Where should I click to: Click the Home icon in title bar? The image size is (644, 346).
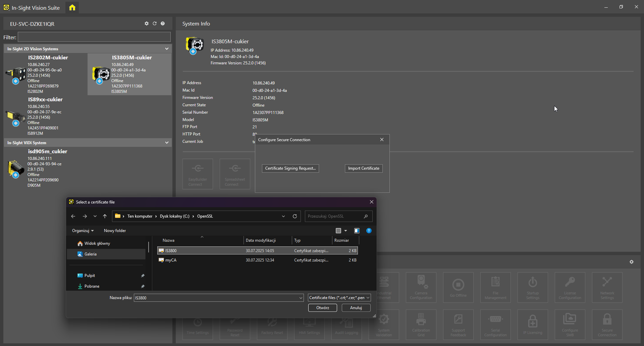point(72,7)
